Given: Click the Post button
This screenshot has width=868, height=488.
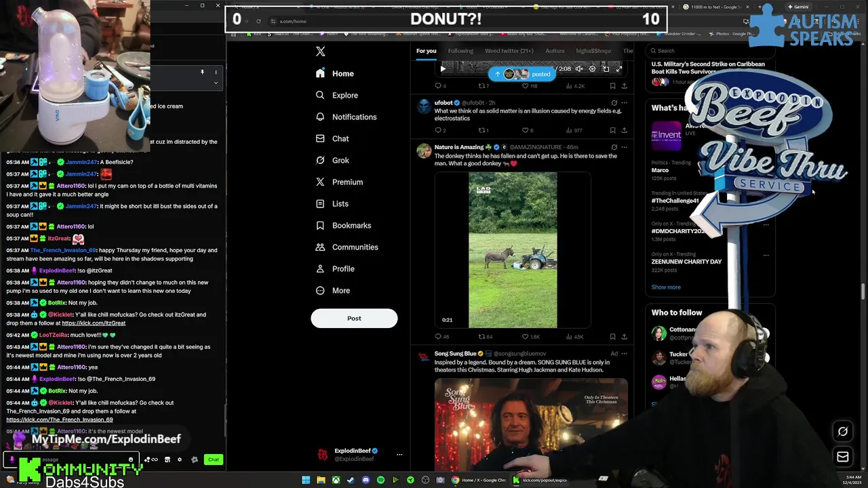Looking at the screenshot, I should (x=354, y=319).
